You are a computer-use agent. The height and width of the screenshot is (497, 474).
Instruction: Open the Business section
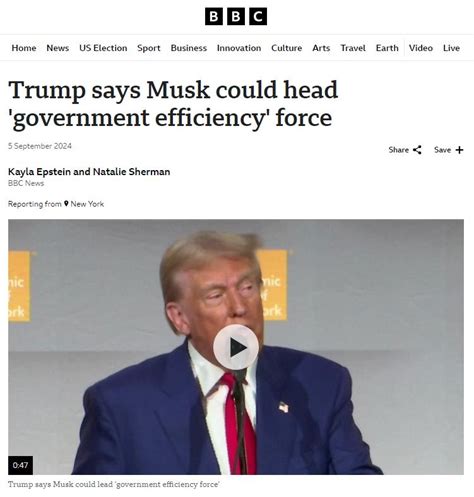189,48
